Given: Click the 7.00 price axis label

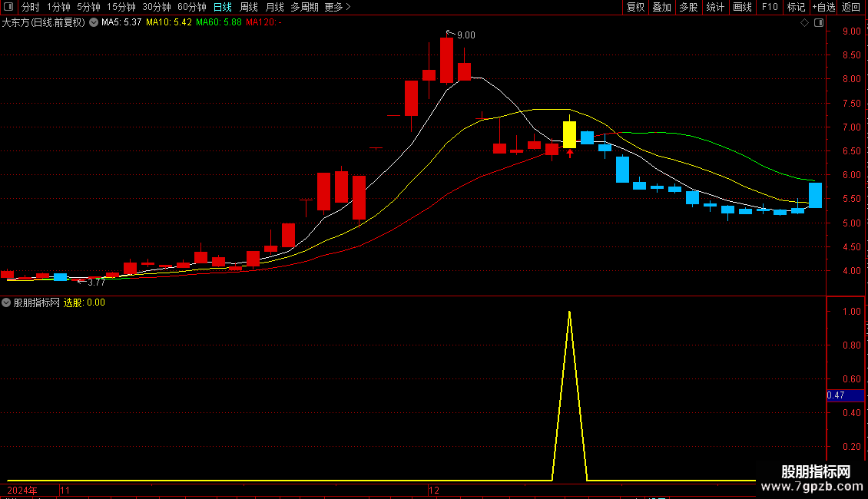Looking at the screenshot, I should [x=852, y=127].
